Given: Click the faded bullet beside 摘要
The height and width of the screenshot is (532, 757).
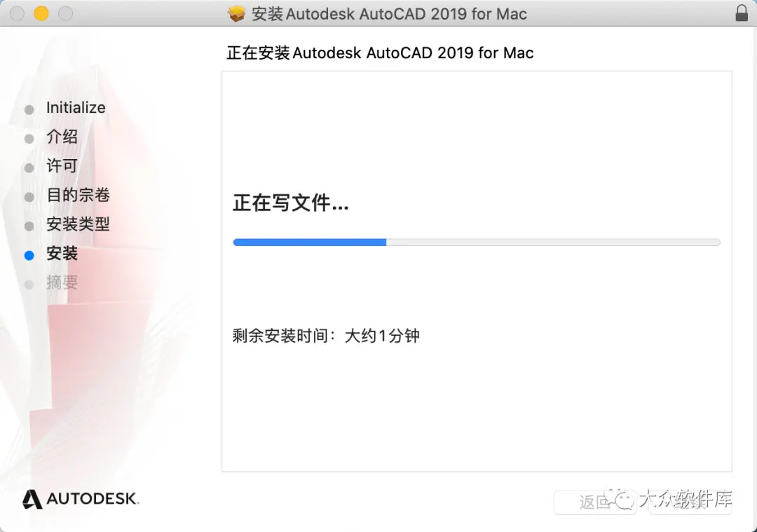Looking at the screenshot, I should [x=29, y=285].
